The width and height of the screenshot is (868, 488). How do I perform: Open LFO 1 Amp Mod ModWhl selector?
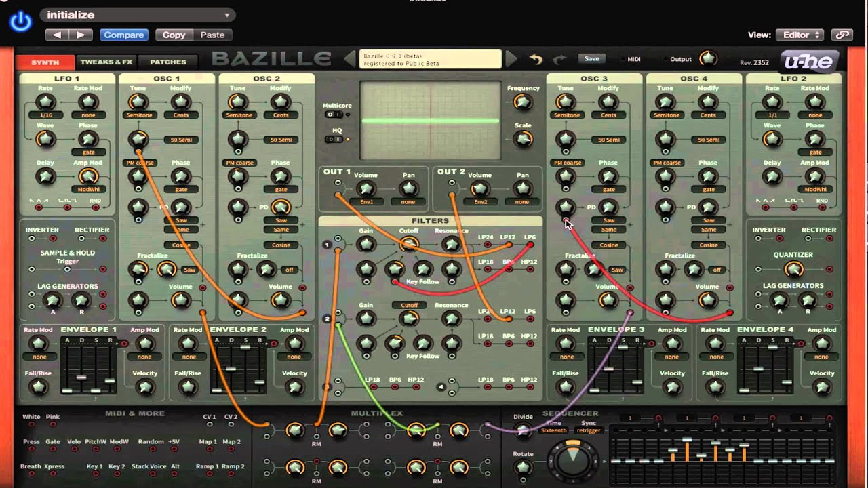(x=88, y=190)
